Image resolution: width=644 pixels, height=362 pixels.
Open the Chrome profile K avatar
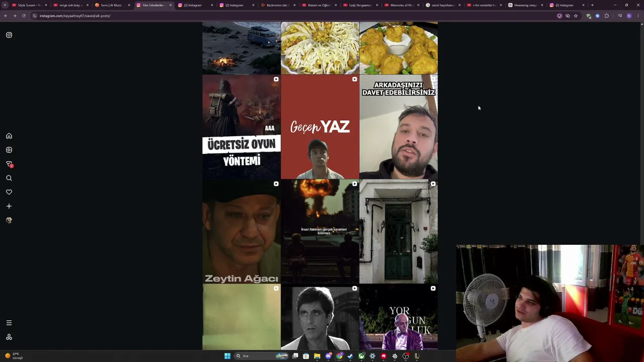(x=629, y=16)
